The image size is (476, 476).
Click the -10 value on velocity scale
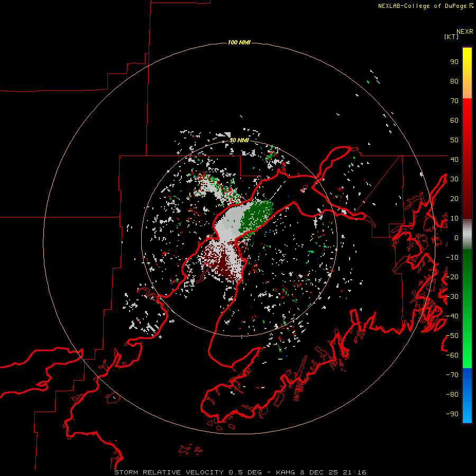click(x=452, y=258)
